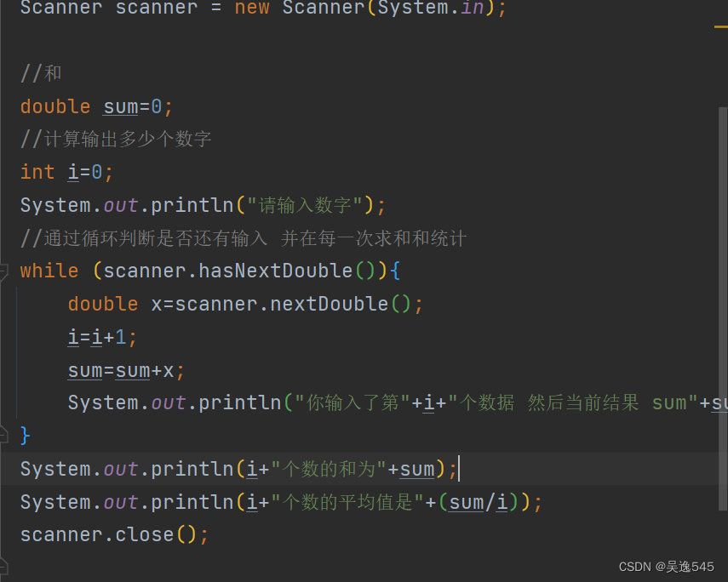Click the "个数的和为" string literal
728x582 pixels.
tap(329, 469)
